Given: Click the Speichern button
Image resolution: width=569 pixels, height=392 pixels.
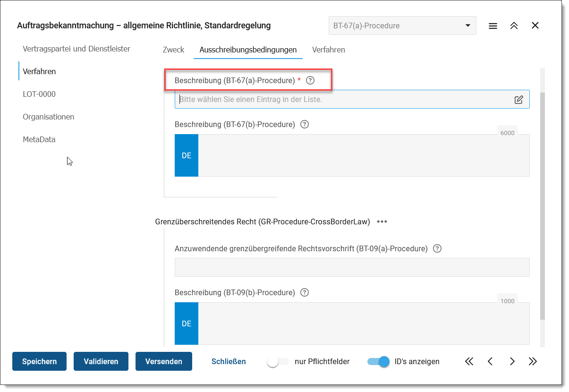Looking at the screenshot, I should point(39,361).
